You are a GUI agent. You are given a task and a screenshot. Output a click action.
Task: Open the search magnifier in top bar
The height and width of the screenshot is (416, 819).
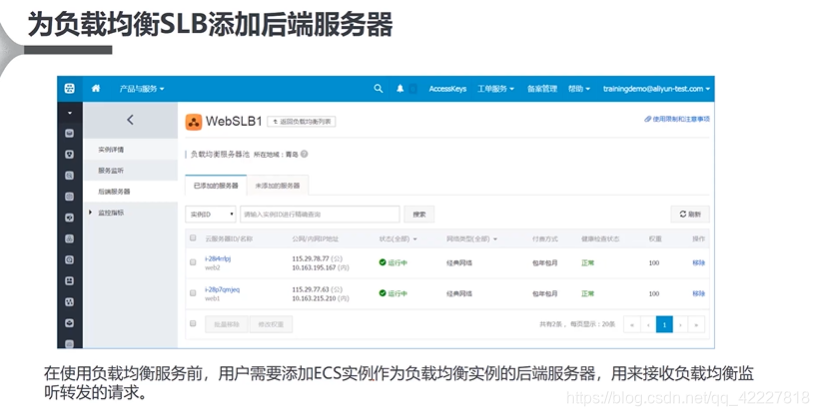(378, 89)
